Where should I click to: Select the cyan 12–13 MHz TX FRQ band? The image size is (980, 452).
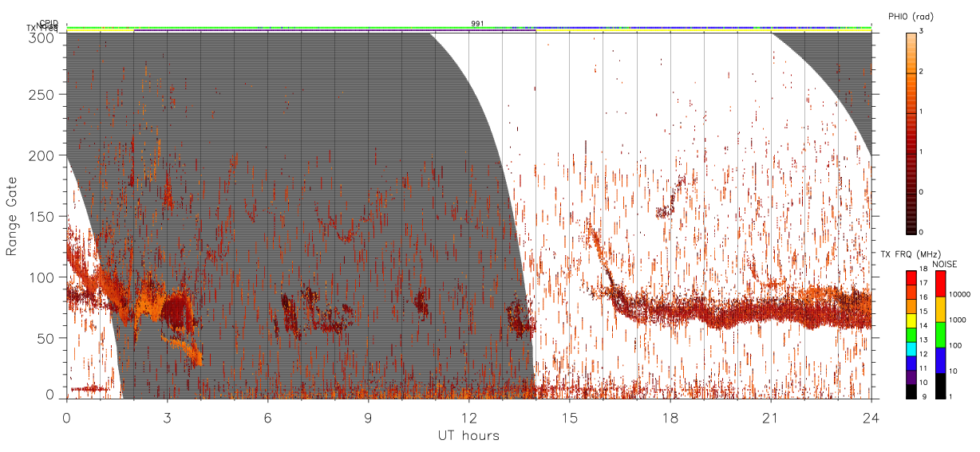(x=911, y=348)
